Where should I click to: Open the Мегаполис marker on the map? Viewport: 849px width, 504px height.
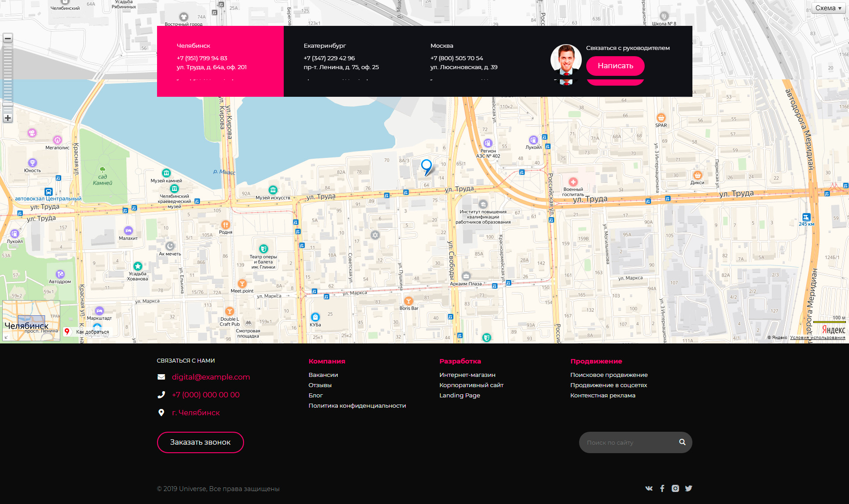point(58,140)
